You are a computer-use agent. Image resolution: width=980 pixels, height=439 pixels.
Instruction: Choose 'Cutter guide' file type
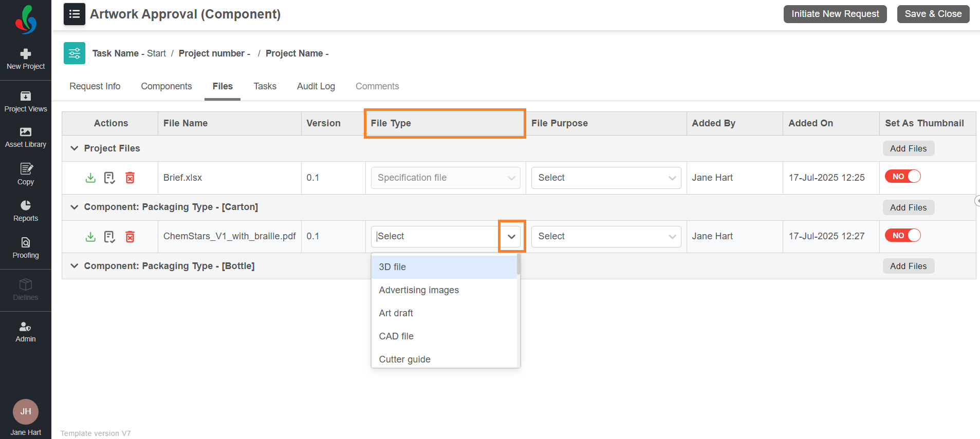445,358
